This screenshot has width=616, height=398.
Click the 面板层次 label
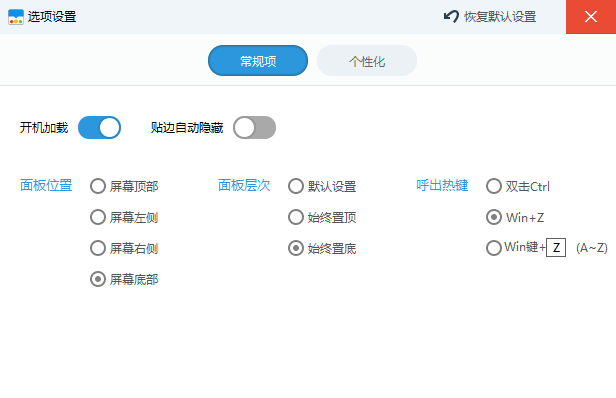[244, 185]
